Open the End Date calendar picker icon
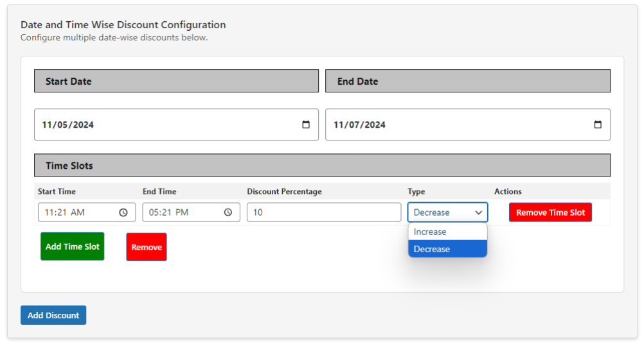The height and width of the screenshot is (344, 644). [598, 125]
